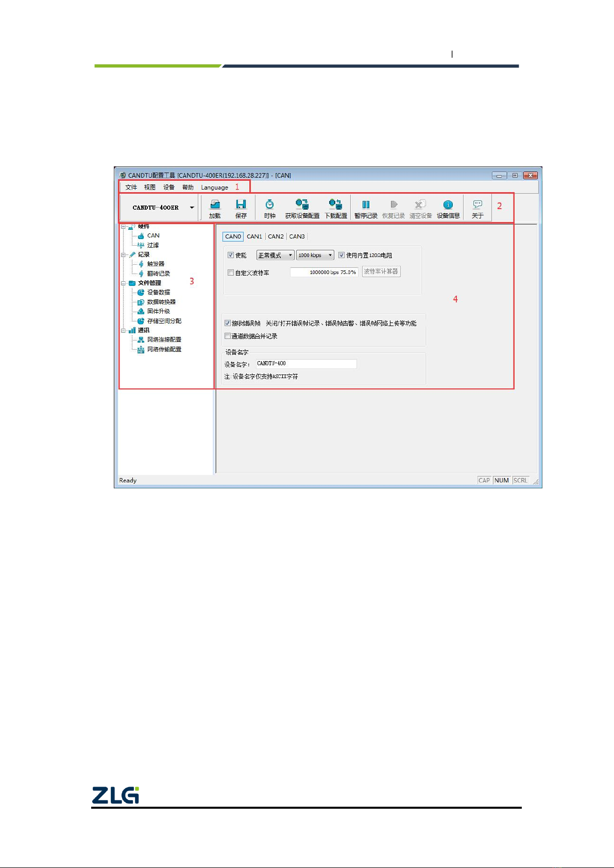Open the 文件 menu

(x=131, y=188)
